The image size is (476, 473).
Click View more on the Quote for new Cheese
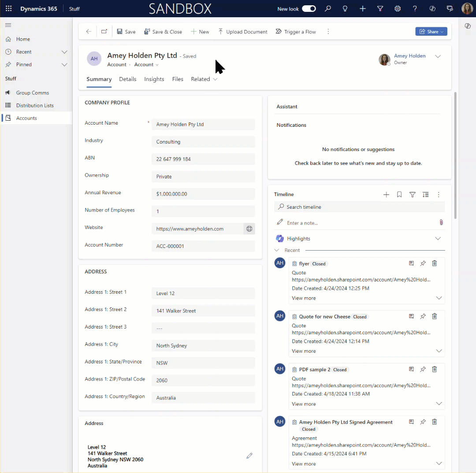tap(305, 351)
